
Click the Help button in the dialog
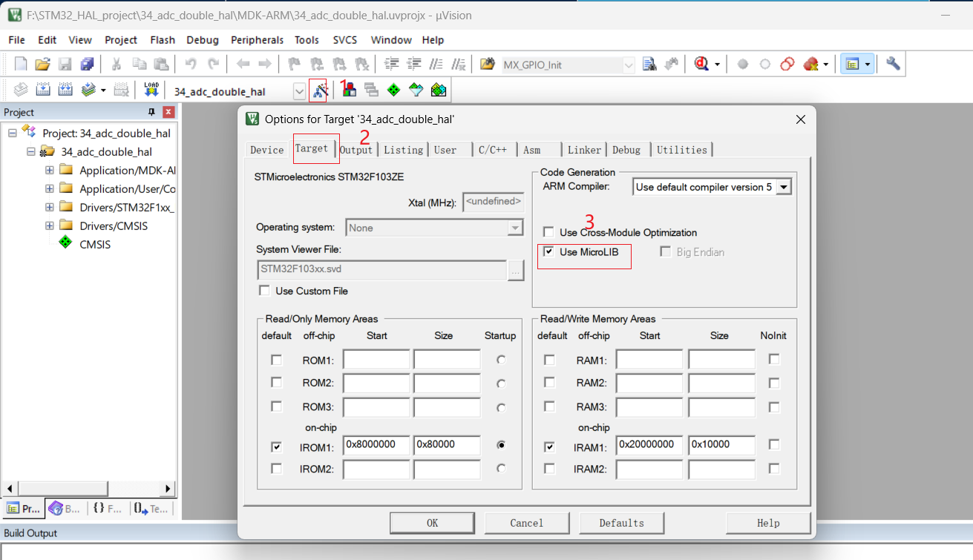[768, 523]
